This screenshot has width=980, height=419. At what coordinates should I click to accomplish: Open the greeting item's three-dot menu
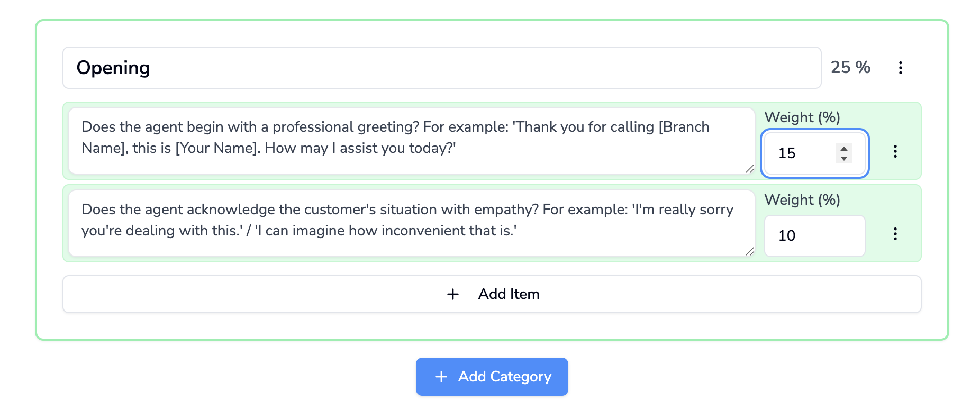click(x=895, y=152)
